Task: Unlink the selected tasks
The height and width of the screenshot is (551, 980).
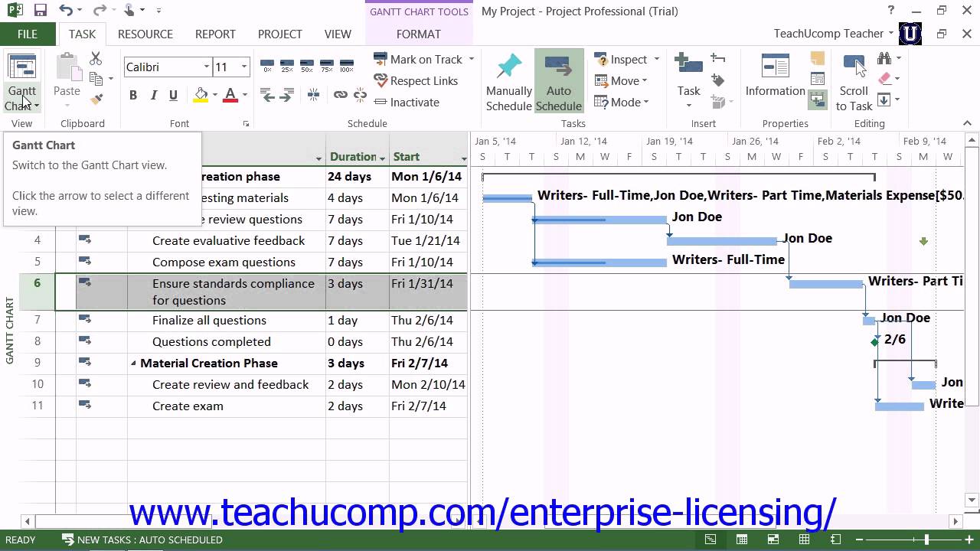Action: [x=360, y=95]
